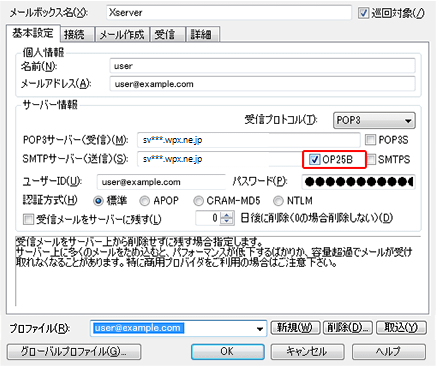Click the ヘルプ button
The image size is (436, 366).
389,351
